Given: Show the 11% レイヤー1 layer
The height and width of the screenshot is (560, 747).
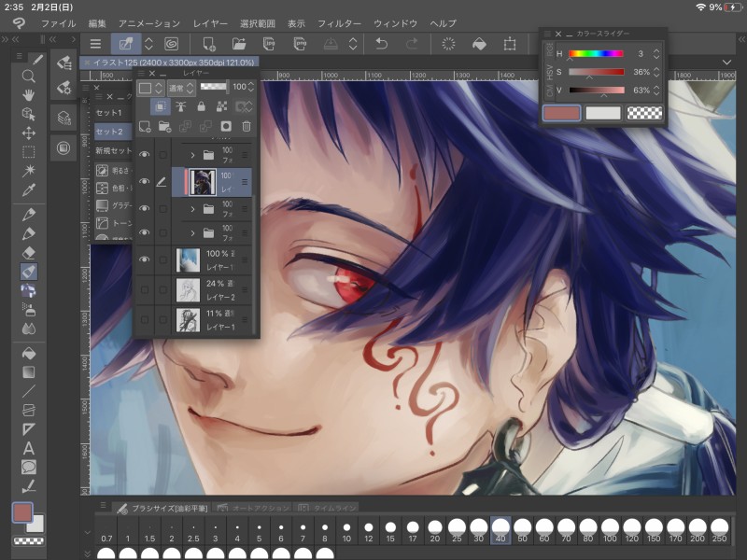Looking at the screenshot, I should coord(145,319).
